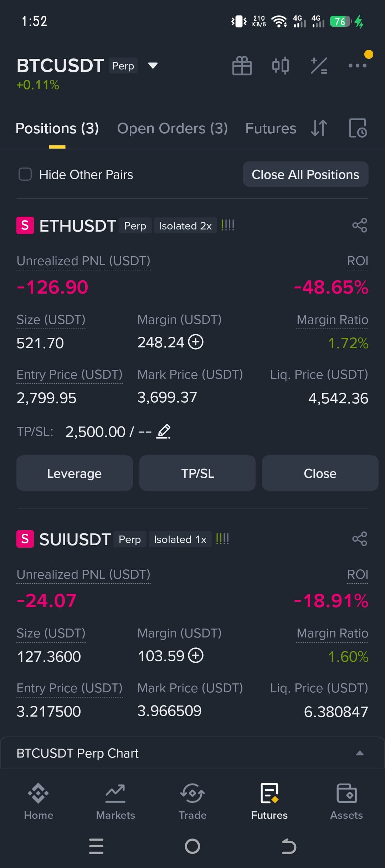This screenshot has height=868, width=385.
Task: Open the BTCUSDT pair dropdown arrow
Action: pos(153,66)
